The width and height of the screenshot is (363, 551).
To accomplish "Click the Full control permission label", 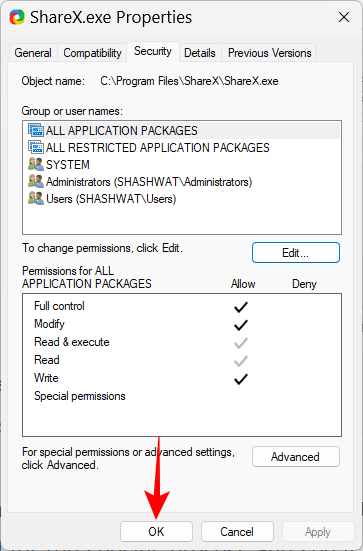I will (59, 306).
